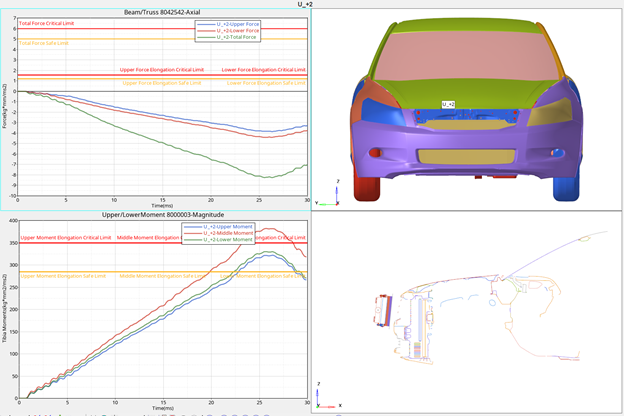Click the U_+2 tag on the car hood
This screenshot has width=624, height=416.
coord(450,103)
